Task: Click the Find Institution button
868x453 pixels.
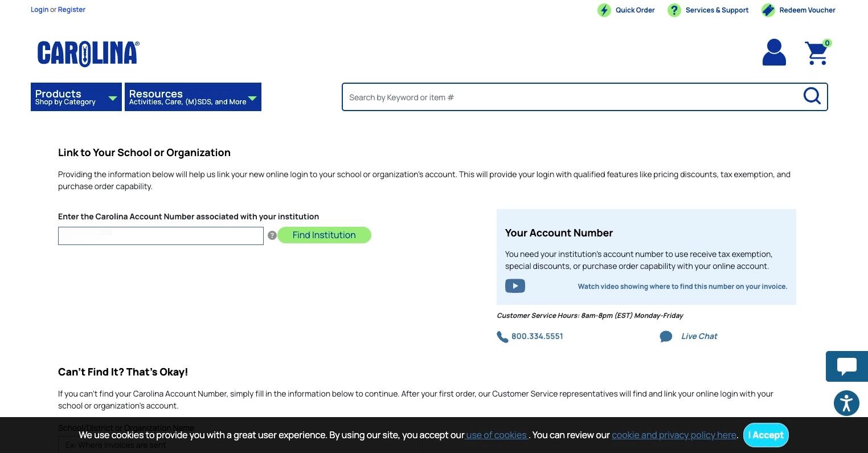Action: tap(324, 235)
